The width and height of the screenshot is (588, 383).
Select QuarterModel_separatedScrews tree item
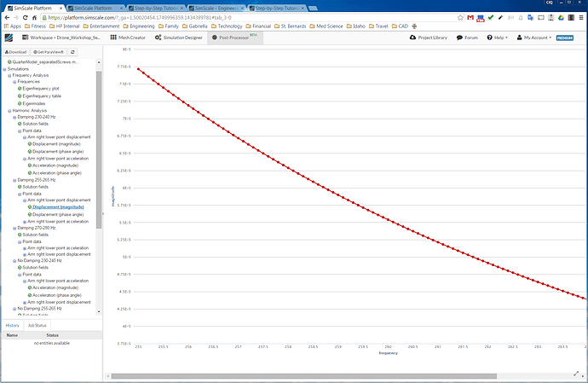43,62
